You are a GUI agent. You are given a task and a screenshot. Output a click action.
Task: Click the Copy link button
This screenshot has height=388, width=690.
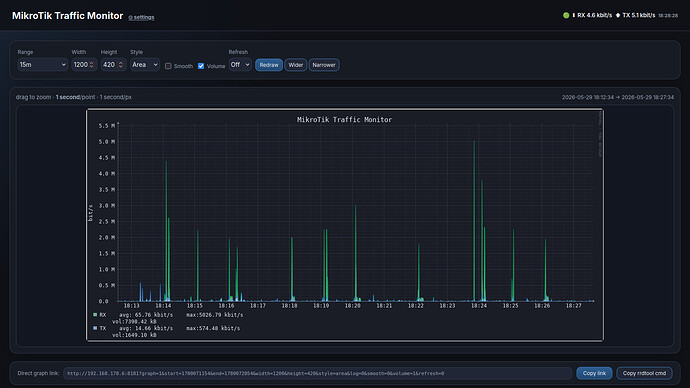tap(594, 373)
